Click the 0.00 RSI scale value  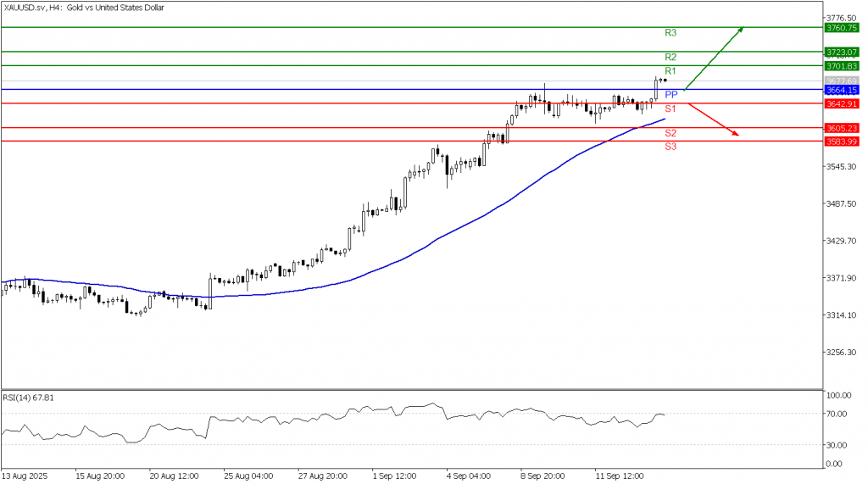point(834,464)
